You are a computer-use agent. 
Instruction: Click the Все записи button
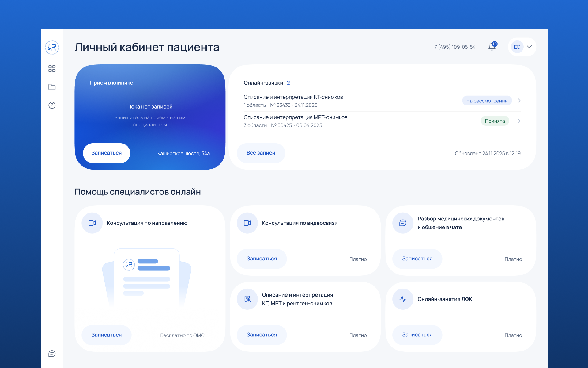click(261, 153)
